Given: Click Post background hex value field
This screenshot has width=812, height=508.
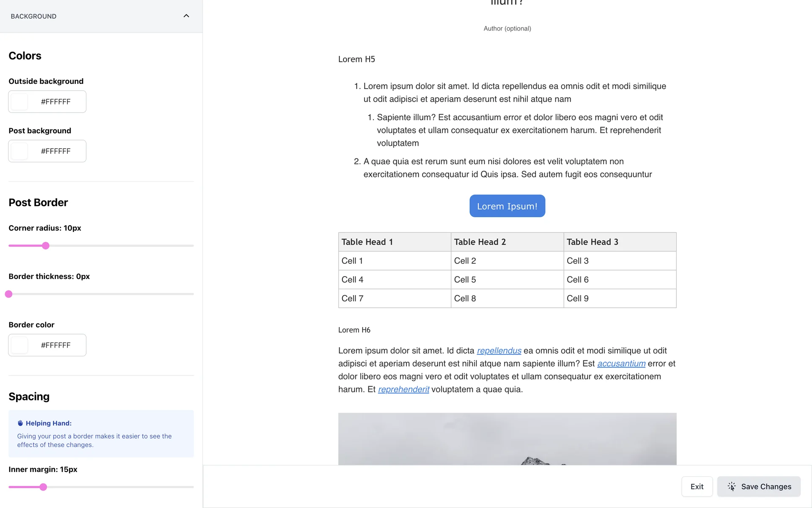Looking at the screenshot, I should (56, 151).
